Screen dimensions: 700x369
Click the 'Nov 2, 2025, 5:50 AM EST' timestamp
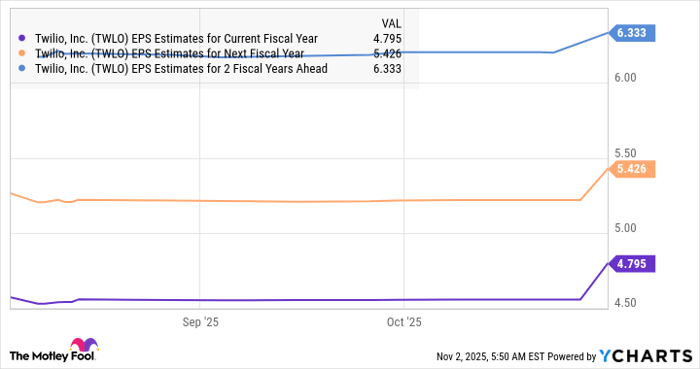tap(490, 357)
